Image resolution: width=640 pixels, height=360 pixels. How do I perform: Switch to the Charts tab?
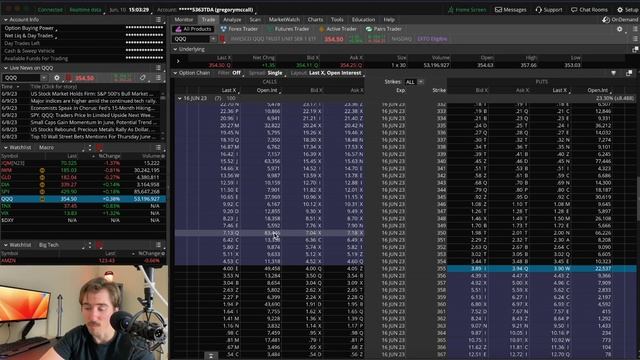point(315,20)
